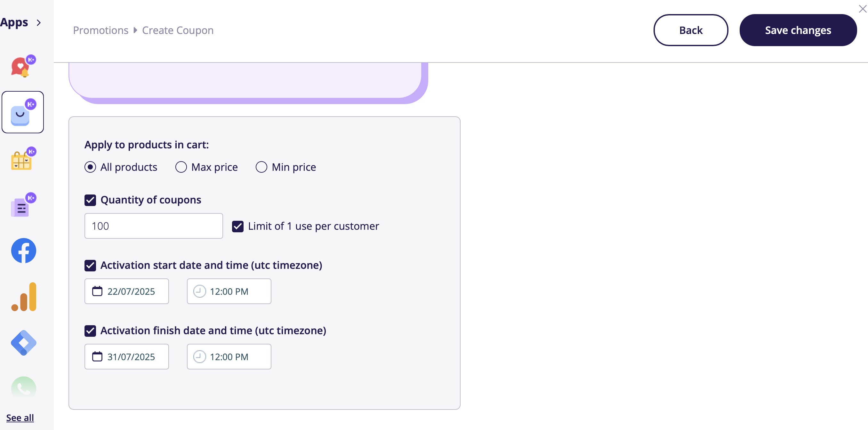
Task: Select the Max price radio option
Action: (181, 167)
